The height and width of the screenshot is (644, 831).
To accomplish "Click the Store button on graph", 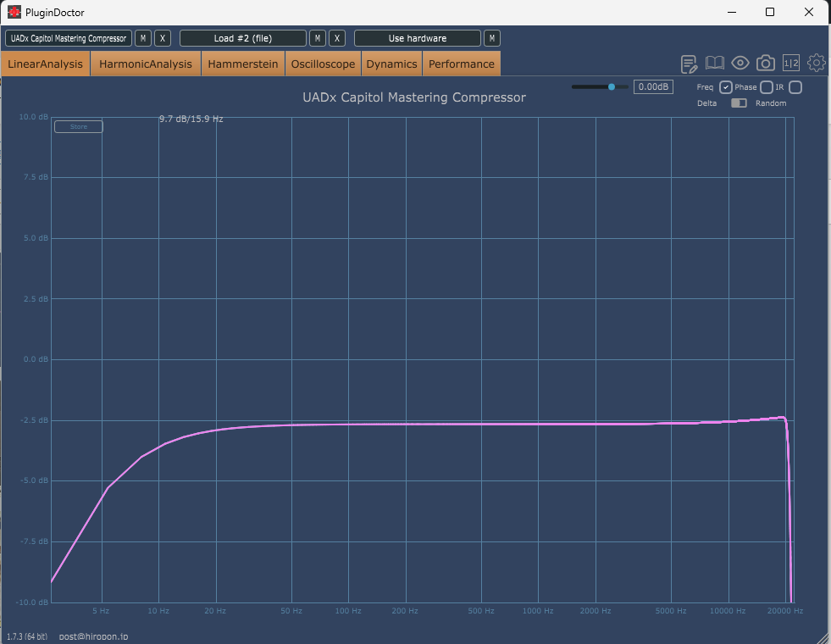I will coord(79,126).
